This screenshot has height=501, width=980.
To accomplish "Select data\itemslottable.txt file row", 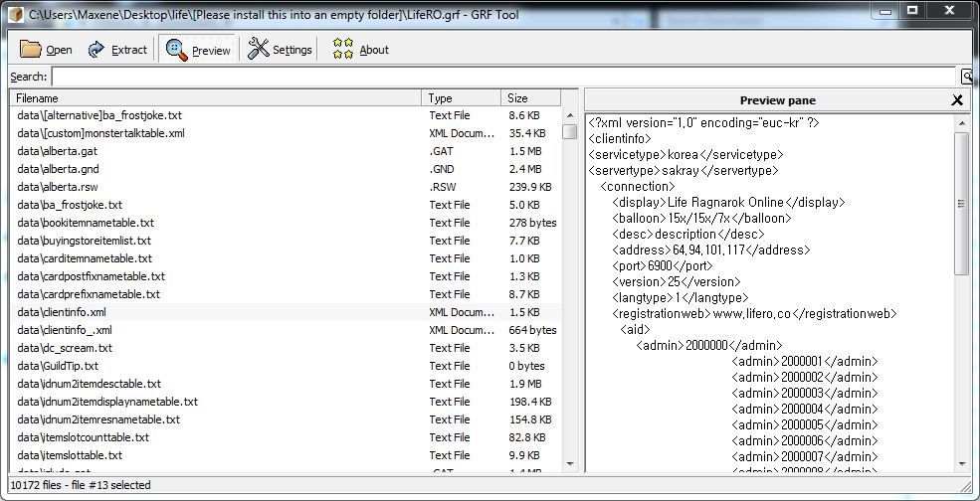I will tap(286, 455).
